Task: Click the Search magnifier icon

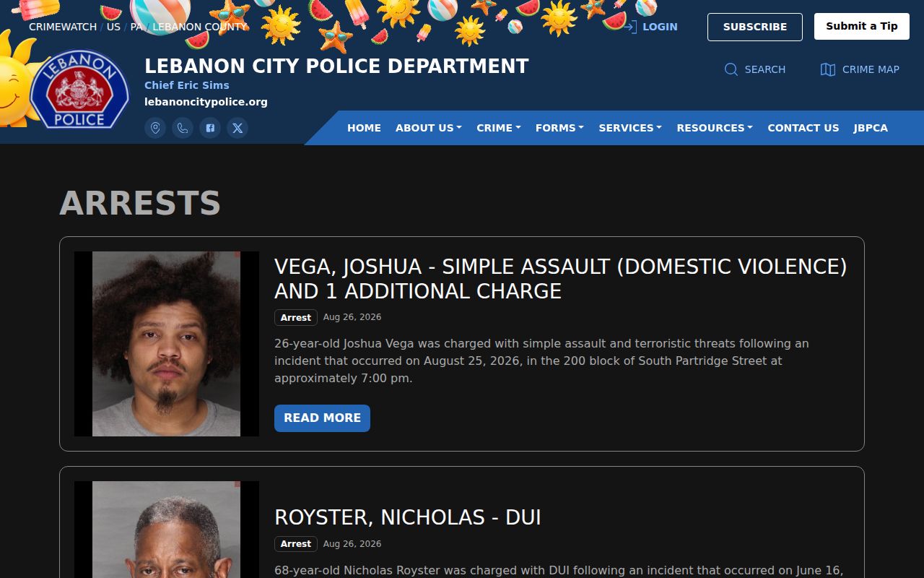Action: (x=731, y=69)
